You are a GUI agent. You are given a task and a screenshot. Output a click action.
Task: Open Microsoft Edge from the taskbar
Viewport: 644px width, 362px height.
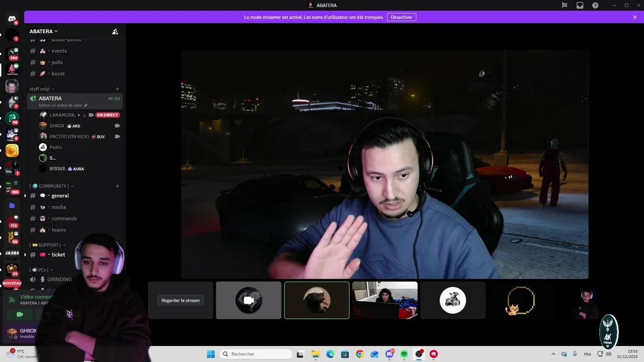pyautogui.click(x=330, y=354)
